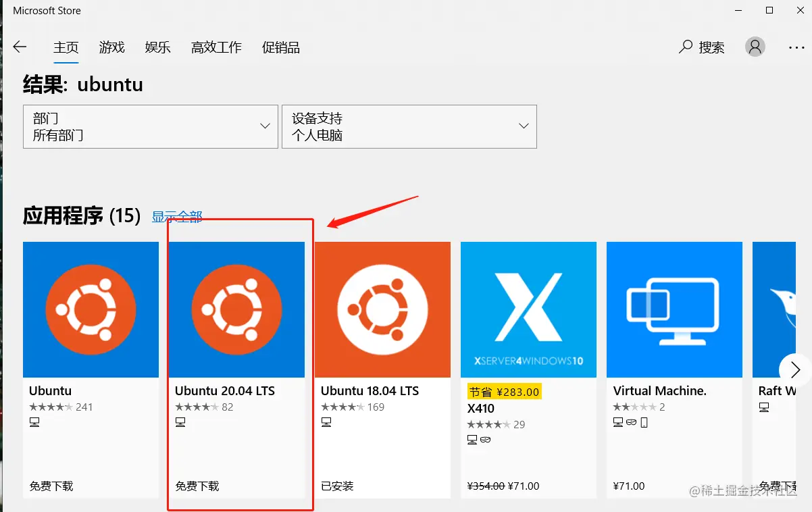Click the device icons under X410

(x=479, y=440)
